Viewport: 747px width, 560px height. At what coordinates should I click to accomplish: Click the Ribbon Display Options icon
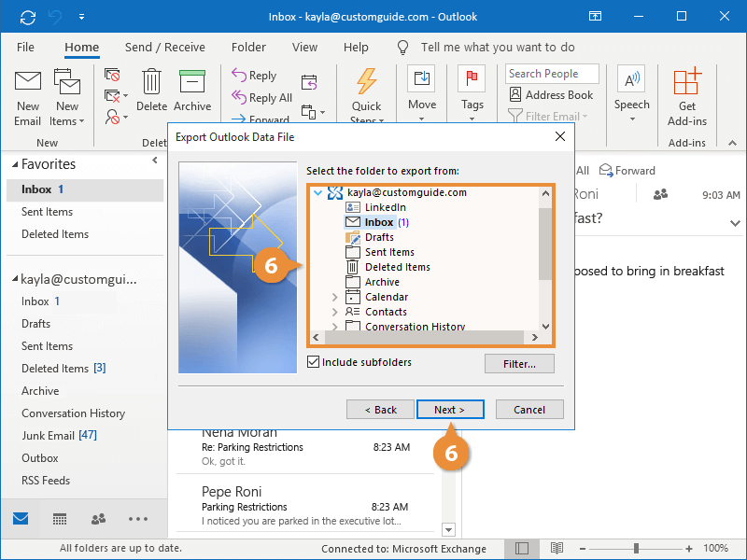pos(595,16)
